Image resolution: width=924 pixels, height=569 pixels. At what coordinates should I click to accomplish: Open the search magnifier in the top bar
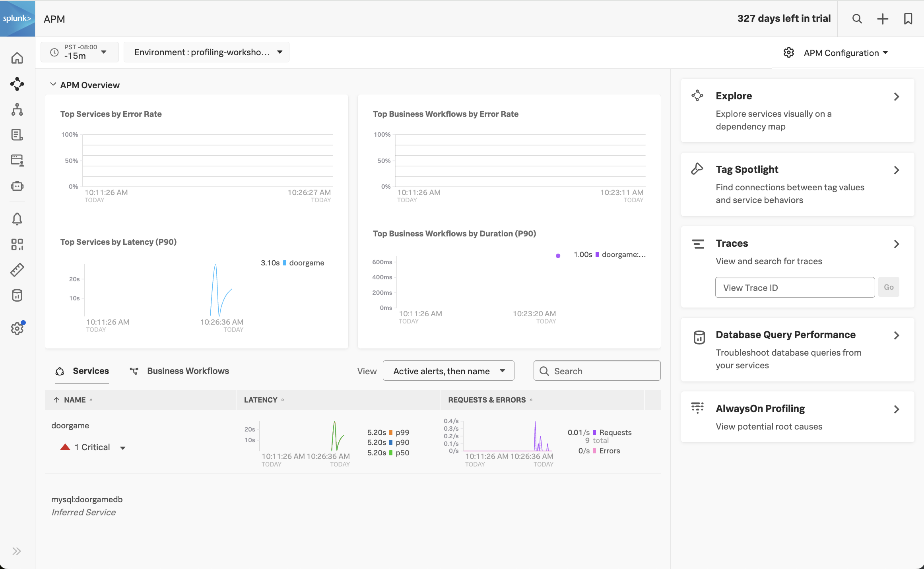point(857,19)
